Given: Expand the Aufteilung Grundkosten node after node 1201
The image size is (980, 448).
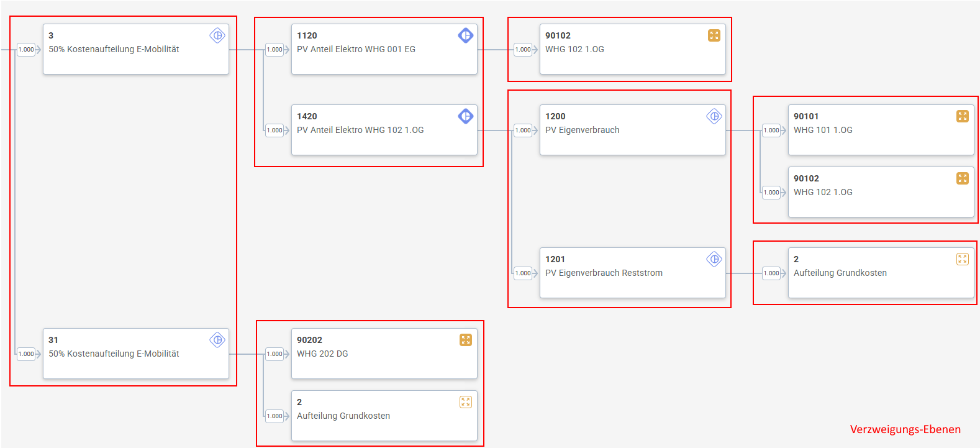Looking at the screenshot, I should [x=962, y=259].
